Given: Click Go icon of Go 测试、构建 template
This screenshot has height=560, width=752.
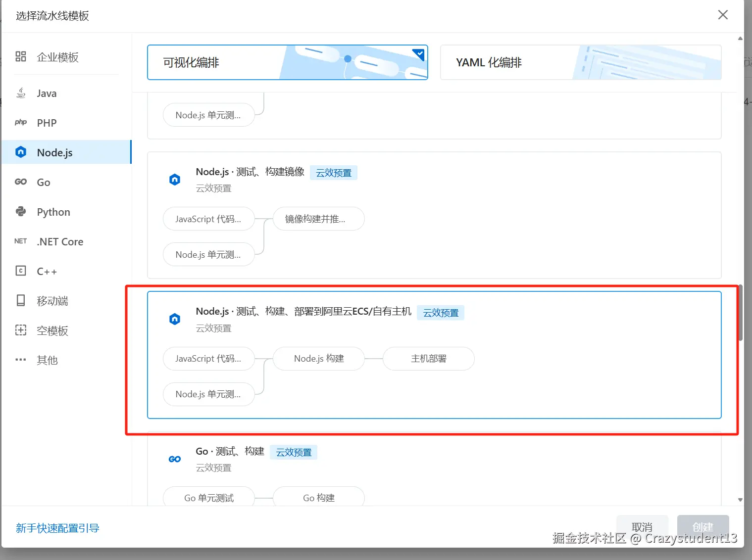Looking at the screenshot, I should coord(175,459).
